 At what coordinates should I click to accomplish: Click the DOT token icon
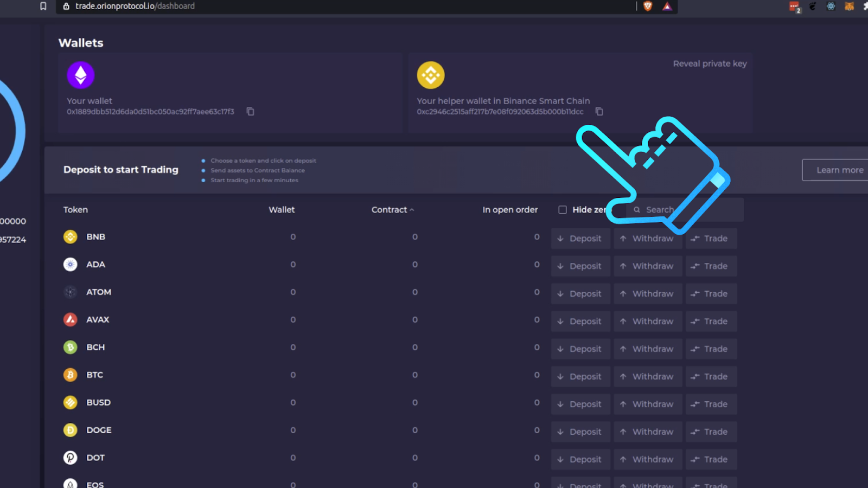click(71, 458)
